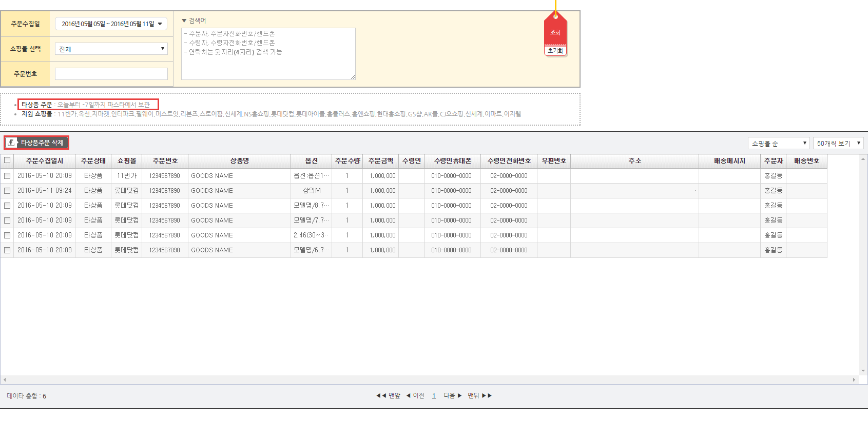Viewport: 868px width, 421px height.
Task: Click the red 조회 search tag button
Action: click(x=555, y=32)
